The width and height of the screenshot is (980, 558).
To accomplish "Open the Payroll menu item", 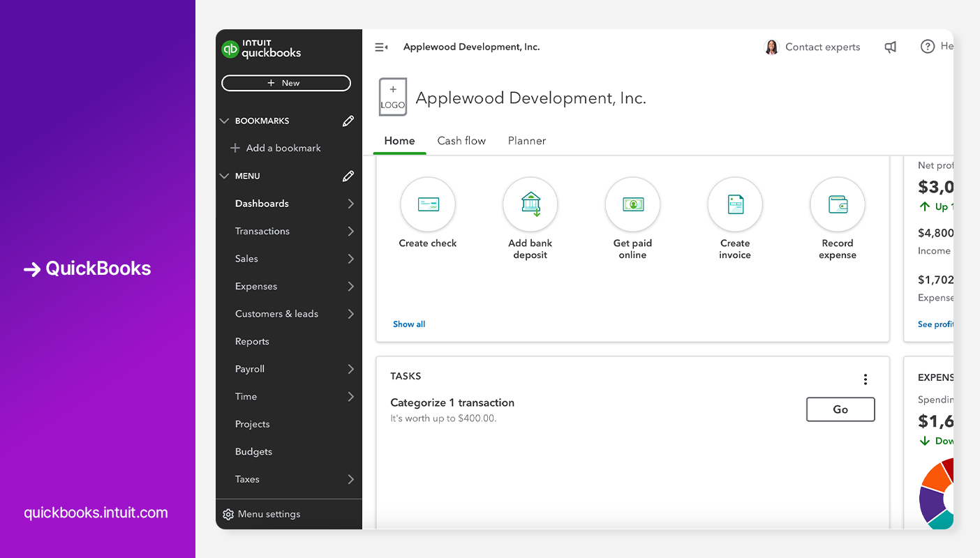I will [250, 369].
